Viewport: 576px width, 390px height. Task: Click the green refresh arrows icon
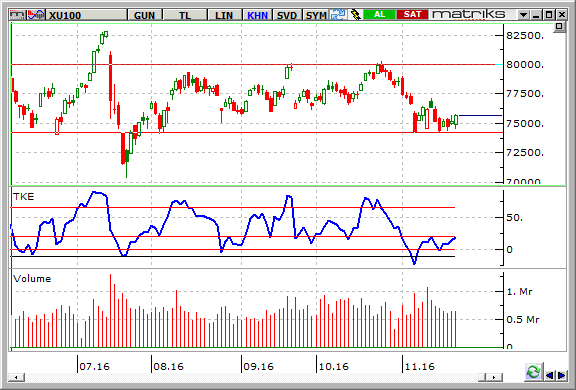point(533,372)
